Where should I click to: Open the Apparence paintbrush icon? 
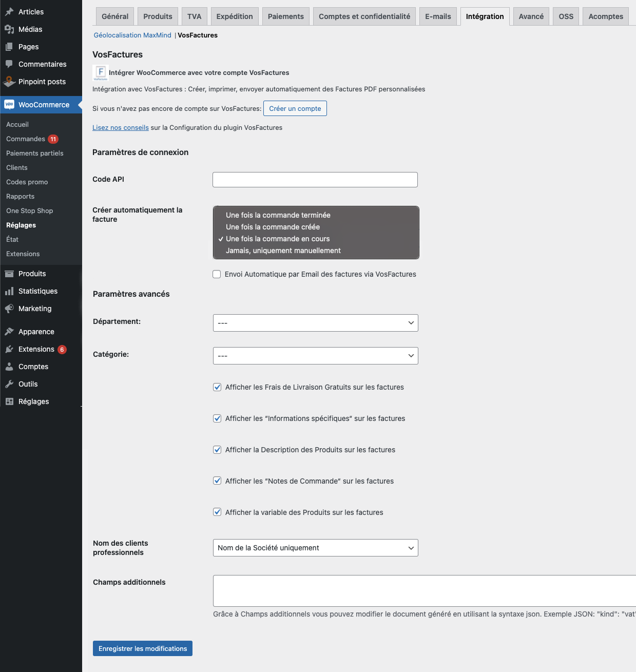(9, 332)
